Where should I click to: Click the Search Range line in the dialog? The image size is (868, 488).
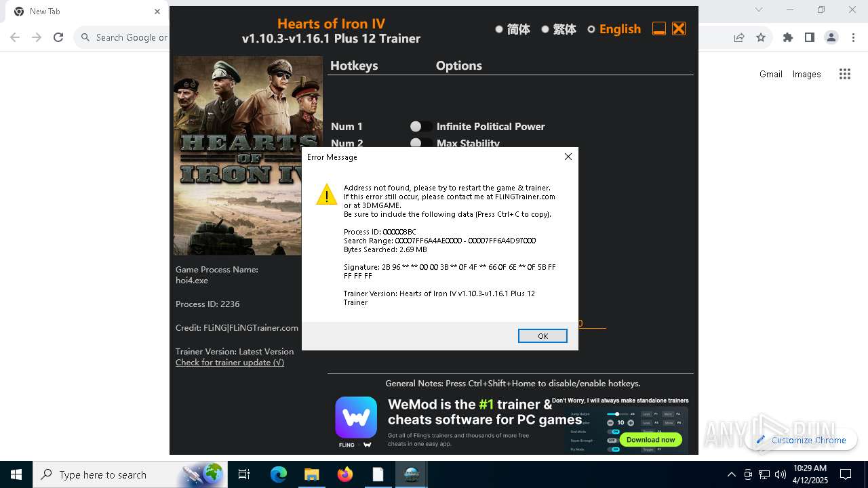(439, 241)
